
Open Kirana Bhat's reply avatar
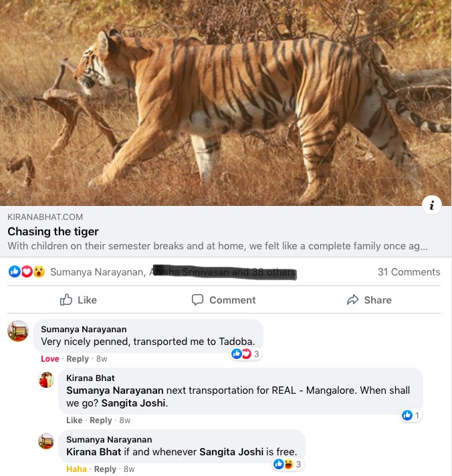point(46,380)
